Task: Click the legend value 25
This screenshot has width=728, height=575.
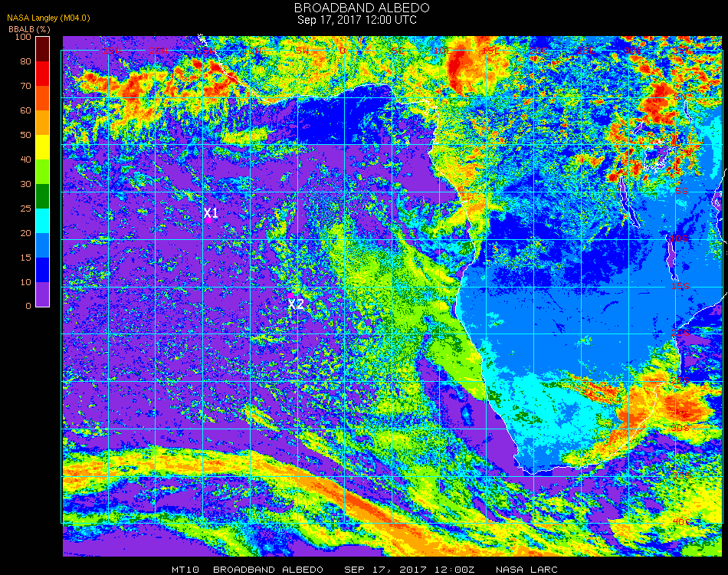Action: [25, 209]
